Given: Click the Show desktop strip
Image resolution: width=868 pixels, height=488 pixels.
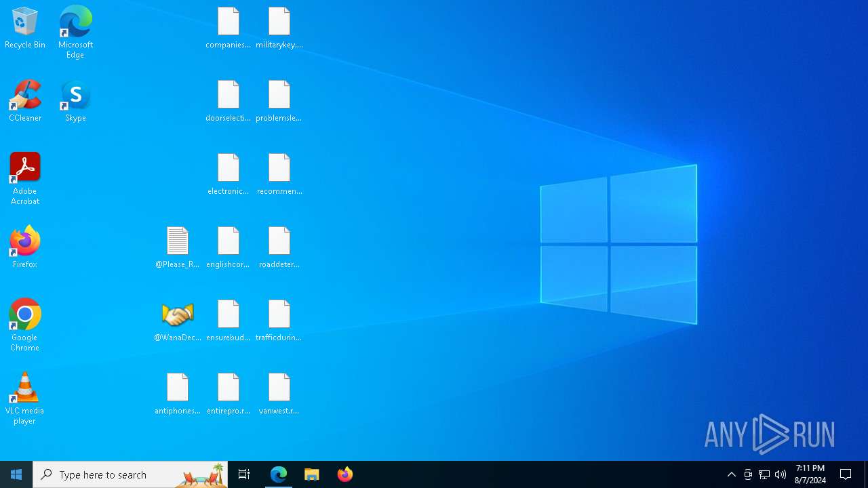Looking at the screenshot, I should click(866, 474).
